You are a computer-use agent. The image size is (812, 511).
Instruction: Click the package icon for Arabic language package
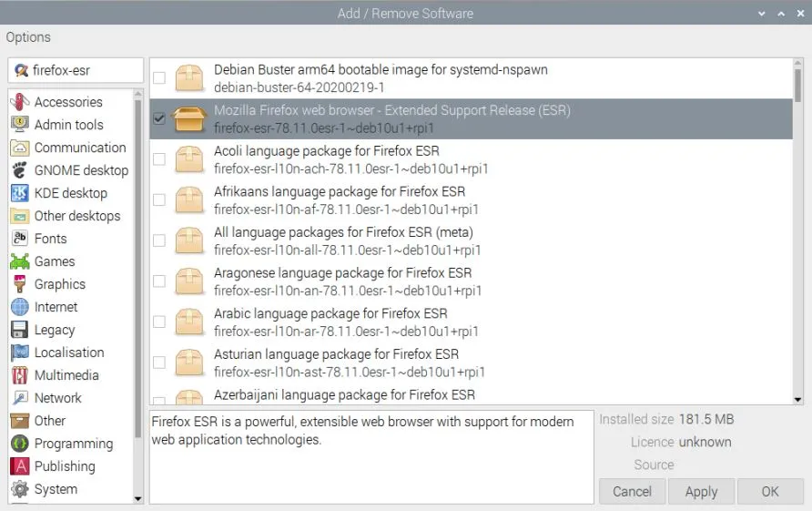coord(189,322)
